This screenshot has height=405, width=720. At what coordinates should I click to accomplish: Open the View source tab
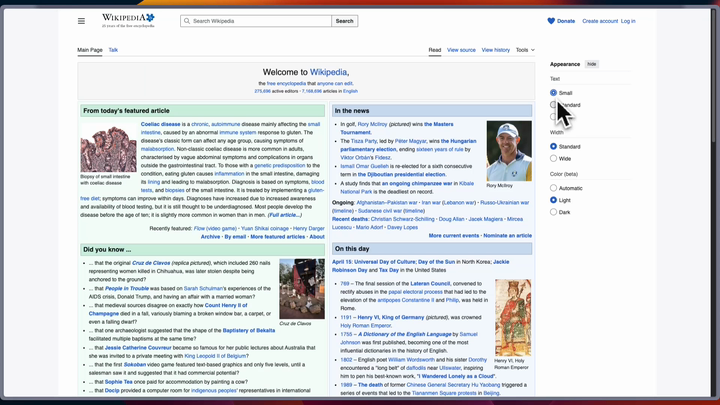(x=461, y=50)
